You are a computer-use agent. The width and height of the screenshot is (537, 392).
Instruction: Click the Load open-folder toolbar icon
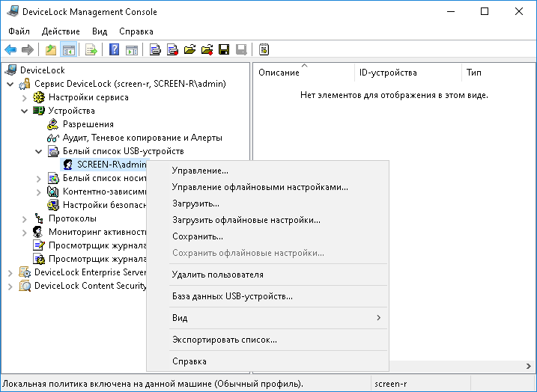point(189,49)
